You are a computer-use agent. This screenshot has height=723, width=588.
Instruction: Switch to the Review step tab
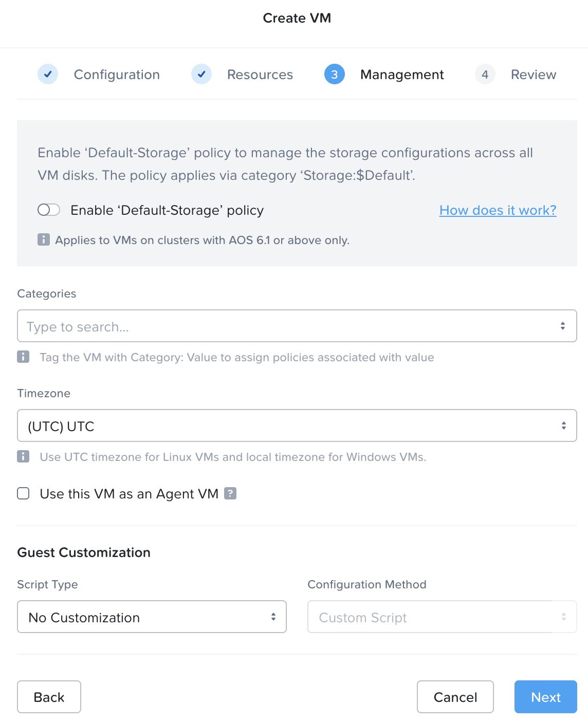point(533,75)
